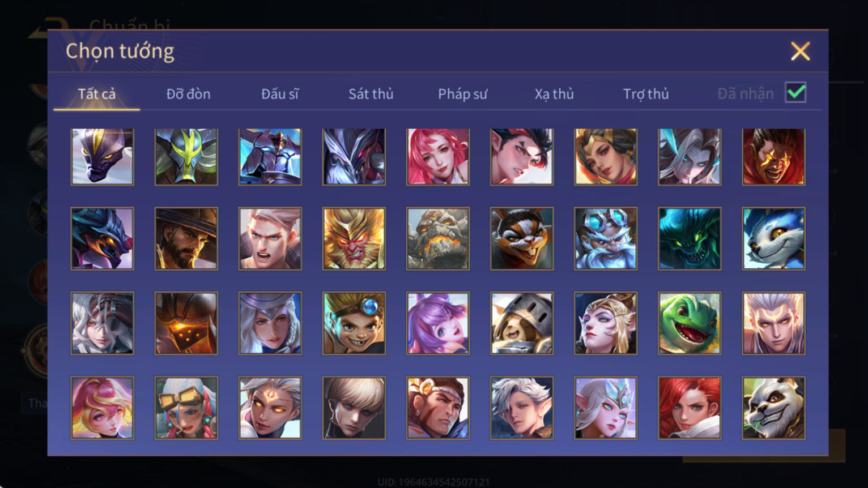This screenshot has height=488, width=868.
Task: Select the green frog hero portrait
Action: click(x=690, y=323)
